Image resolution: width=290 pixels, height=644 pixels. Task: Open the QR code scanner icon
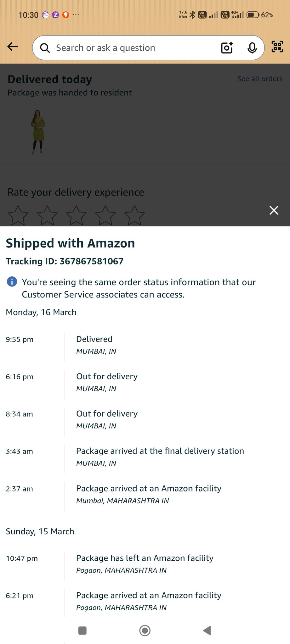[277, 47]
